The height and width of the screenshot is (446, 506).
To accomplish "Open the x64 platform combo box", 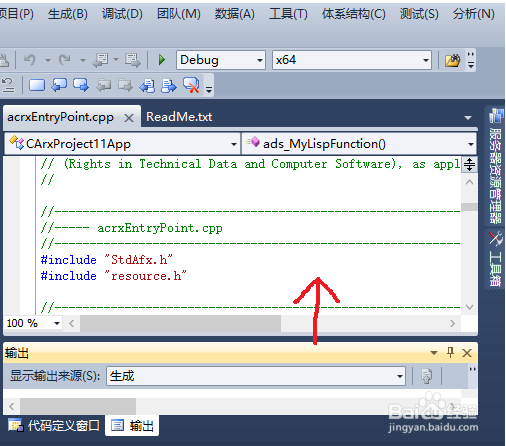I will pos(352,60).
